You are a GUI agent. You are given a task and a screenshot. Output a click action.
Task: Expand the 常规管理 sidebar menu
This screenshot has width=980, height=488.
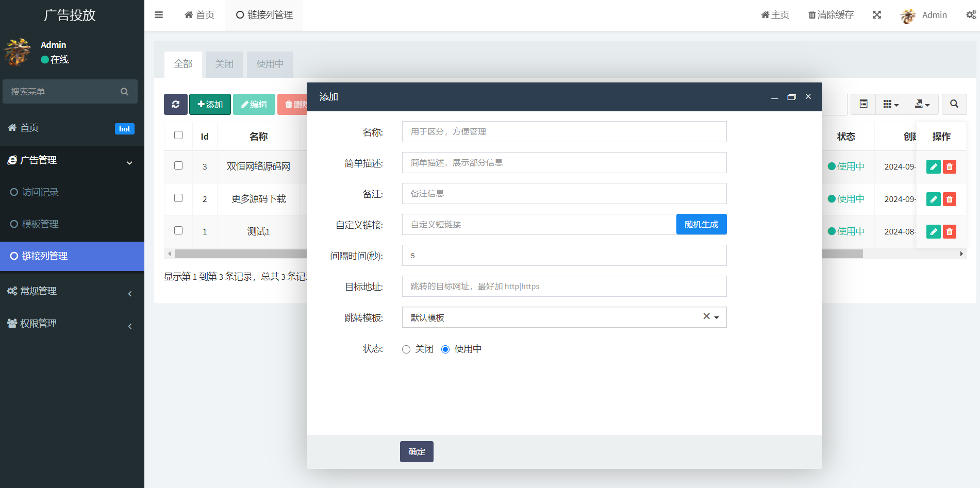click(x=72, y=292)
